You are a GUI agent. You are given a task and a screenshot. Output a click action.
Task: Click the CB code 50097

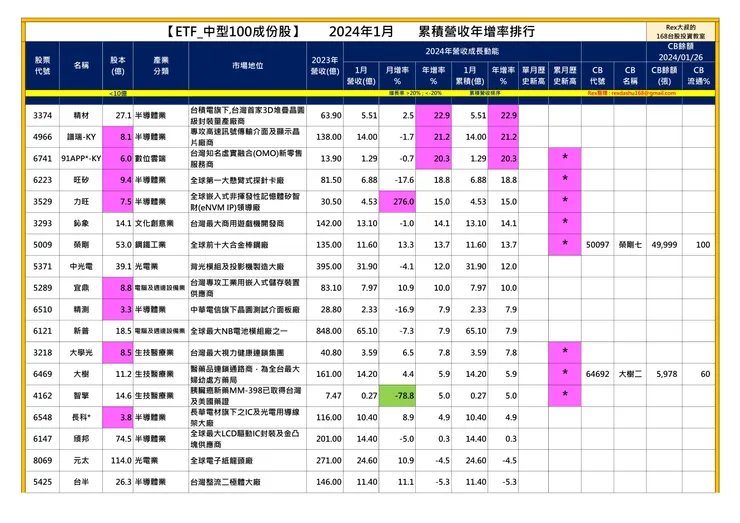point(597,245)
